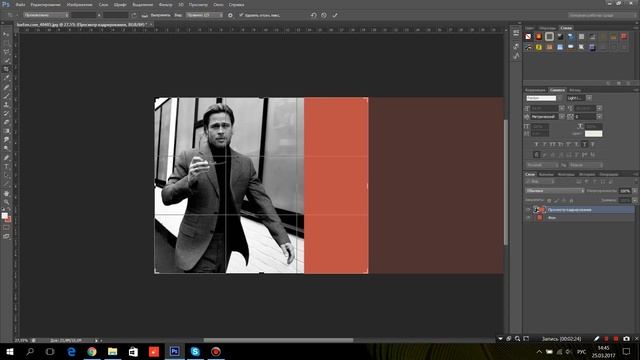
Task: Click the Straighten tool in options bar
Action: click(x=144, y=15)
